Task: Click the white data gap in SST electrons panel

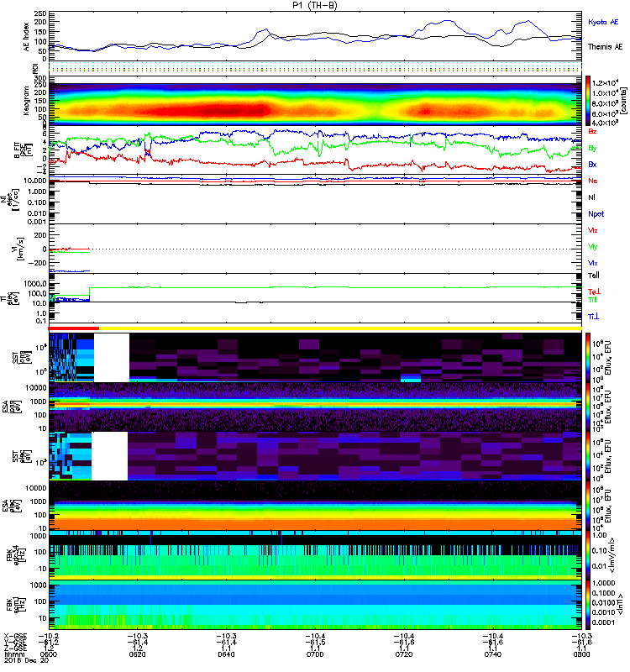Action: point(110,456)
